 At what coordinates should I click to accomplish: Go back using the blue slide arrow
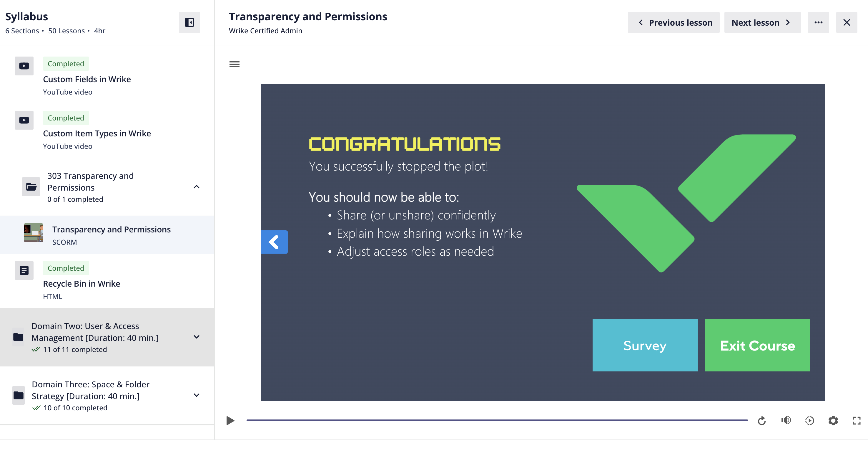click(x=275, y=242)
